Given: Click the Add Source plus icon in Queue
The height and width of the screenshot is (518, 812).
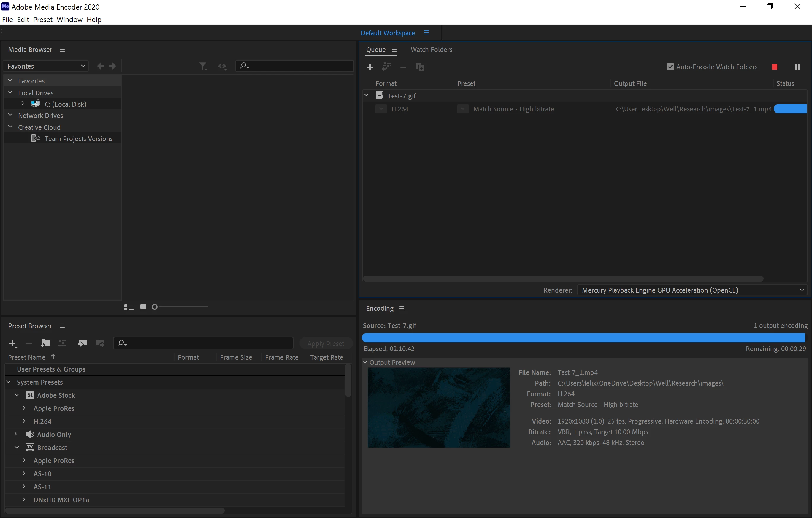Looking at the screenshot, I should (370, 67).
